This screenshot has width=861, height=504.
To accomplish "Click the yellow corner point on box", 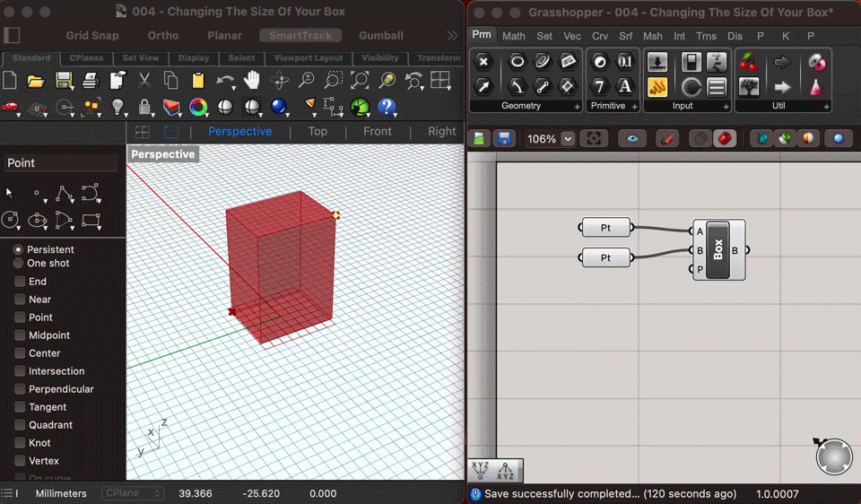I will (336, 215).
